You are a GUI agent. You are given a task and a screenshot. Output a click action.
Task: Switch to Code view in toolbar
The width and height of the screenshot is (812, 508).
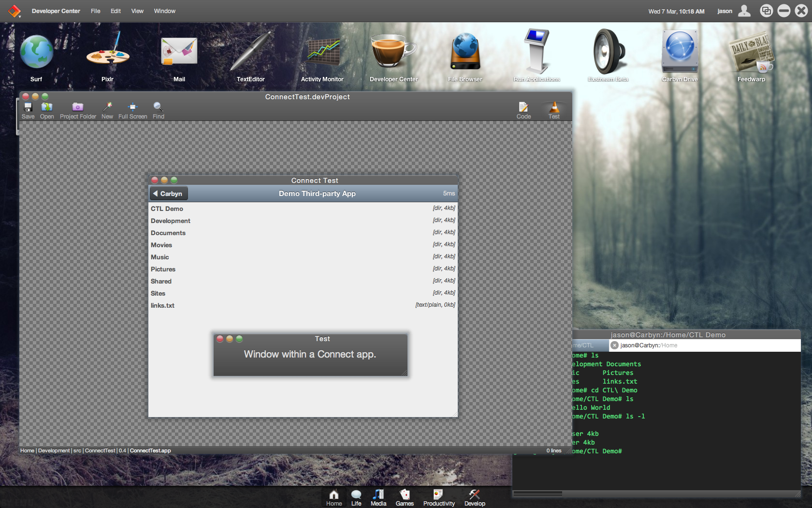click(x=523, y=111)
